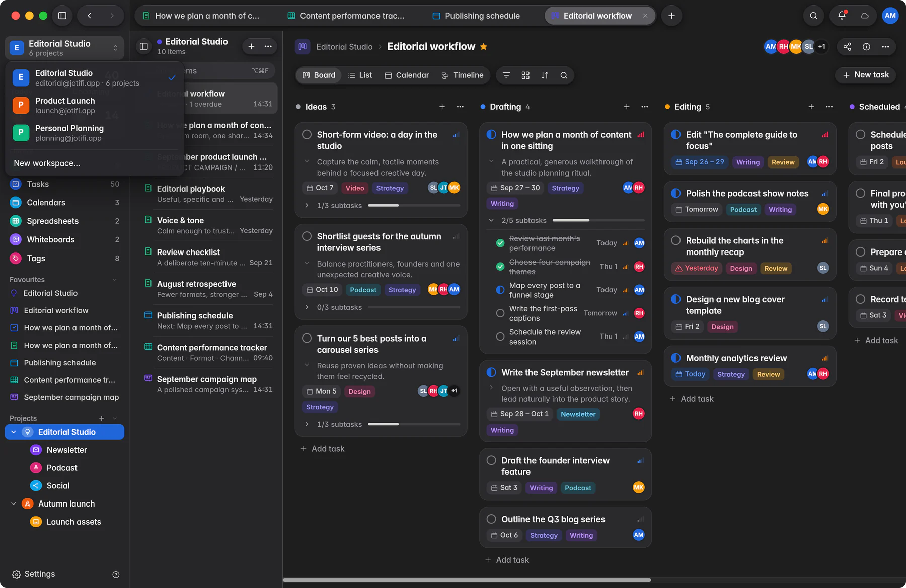Add a new tab with plus icon

(x=671, y=16)
